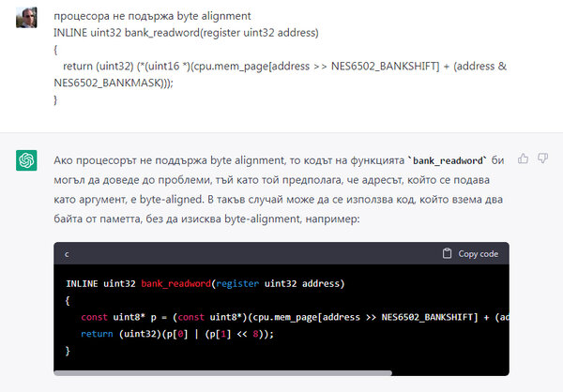Give the response a thumbs up
The height and width of the screenshot is (392, 563).
click(523, 158)
